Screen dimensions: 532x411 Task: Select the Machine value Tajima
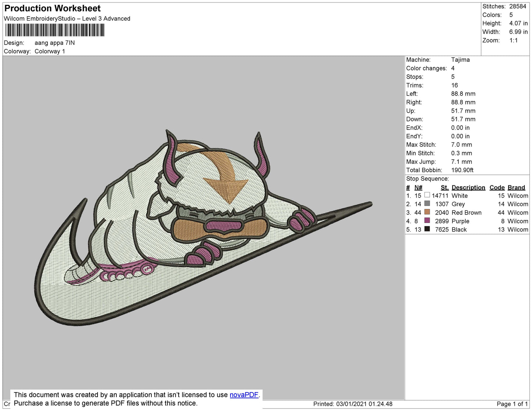point(460,60)
